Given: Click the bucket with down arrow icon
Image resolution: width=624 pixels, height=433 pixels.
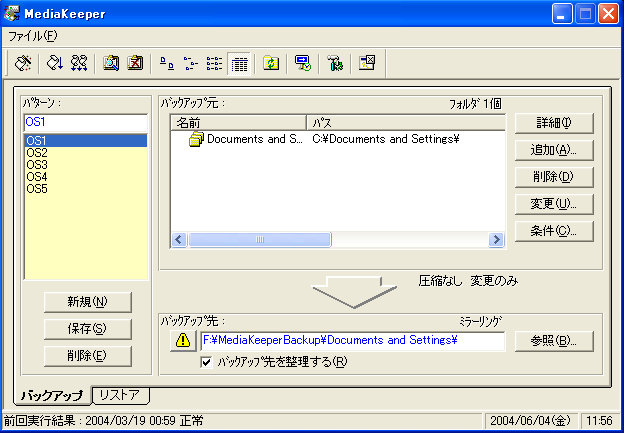Looking at the screenshot, I should [x=54, y=63].
